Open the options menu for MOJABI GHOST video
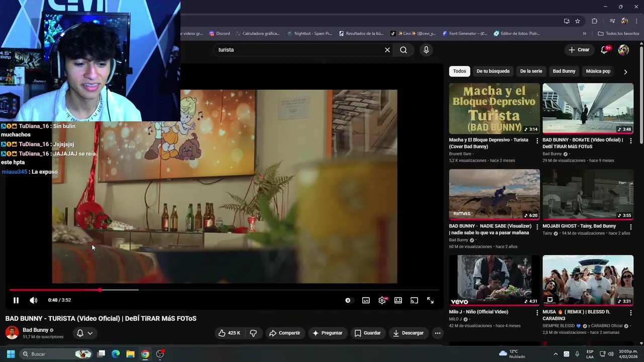The width and height of the screenshot is (644, 362). point(630,227)
